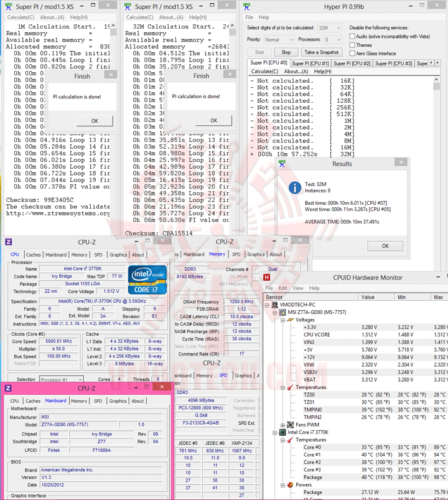Open SPD tab in pink CPU-Z window
The height and width of the screenshot is (500, 448).
[x=98, y=401]
